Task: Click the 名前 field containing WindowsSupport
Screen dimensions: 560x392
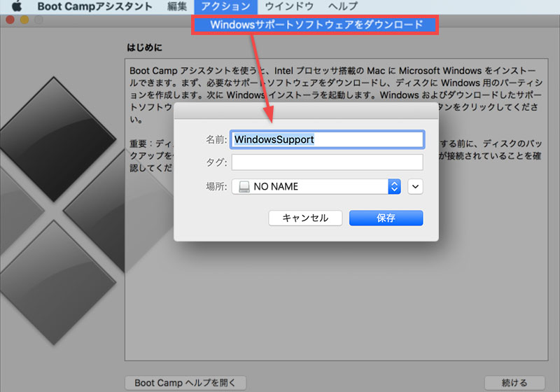Action: pos(327,139)
